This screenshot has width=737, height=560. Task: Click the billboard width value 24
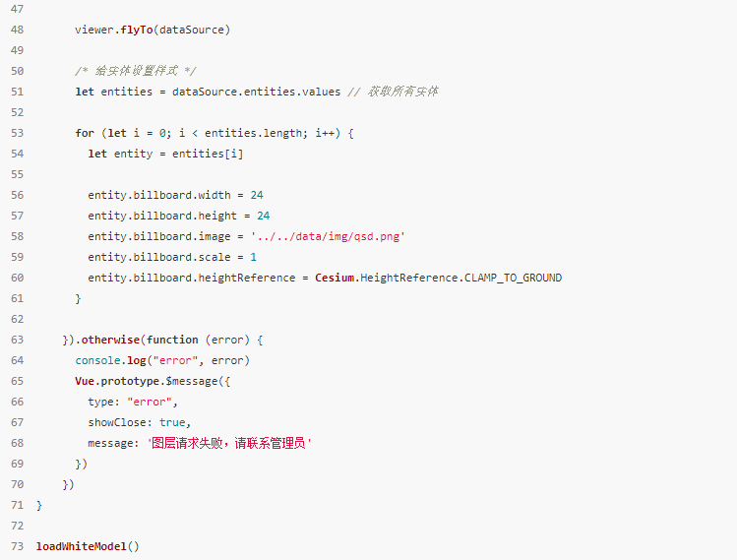(x=257, y=195)
